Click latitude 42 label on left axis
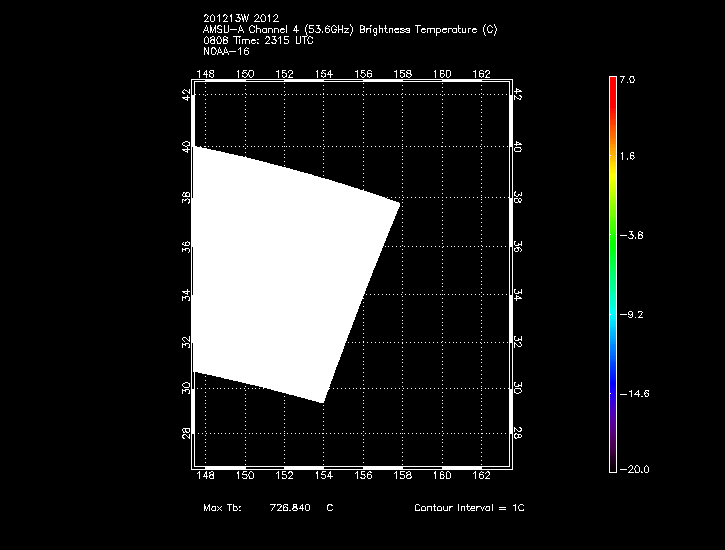Viewport: 725px width, 550px height. (x=186, y=94)
